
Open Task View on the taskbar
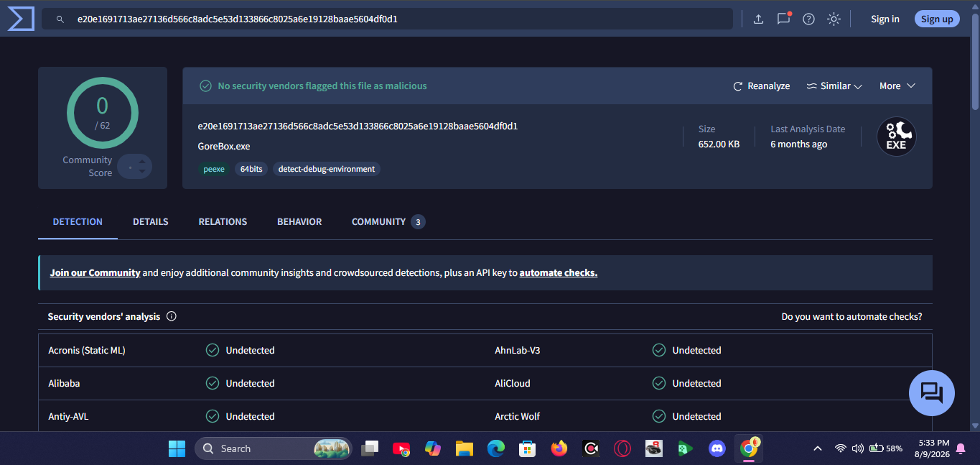tap(370, 448)
